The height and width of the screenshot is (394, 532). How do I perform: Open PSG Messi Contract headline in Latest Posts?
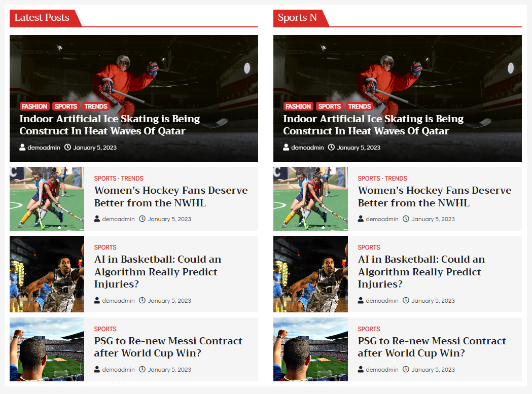pos(168,347)
